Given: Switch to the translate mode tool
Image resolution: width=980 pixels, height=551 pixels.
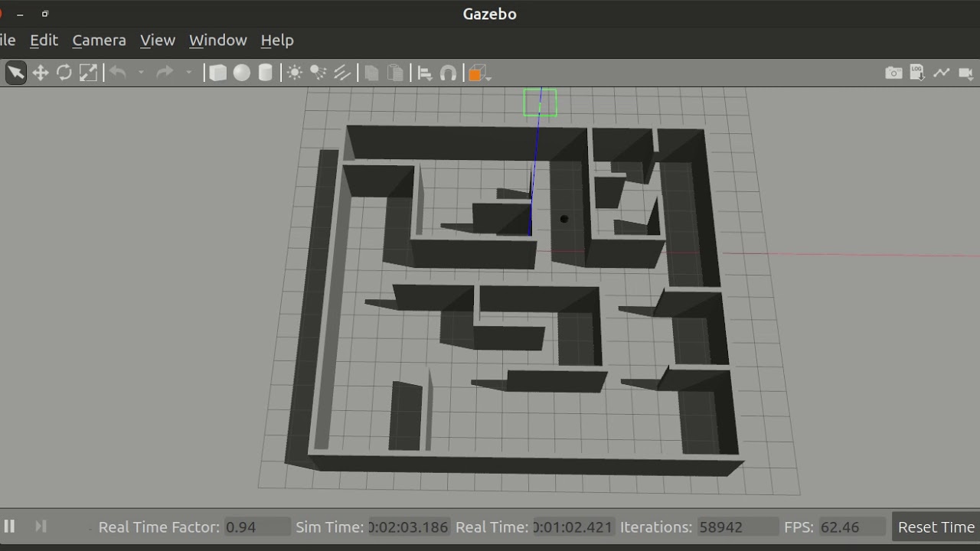Looking at the screenshot, I should click(40, 73).
